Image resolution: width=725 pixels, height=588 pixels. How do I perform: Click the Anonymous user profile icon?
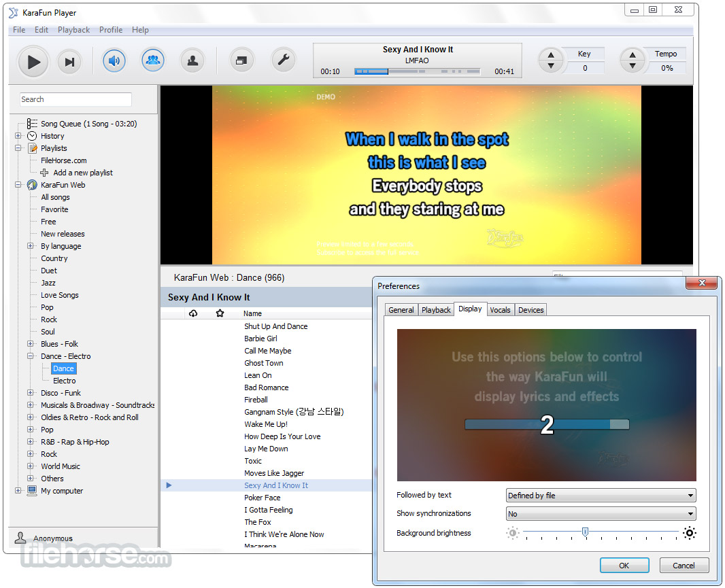[20, 538]
